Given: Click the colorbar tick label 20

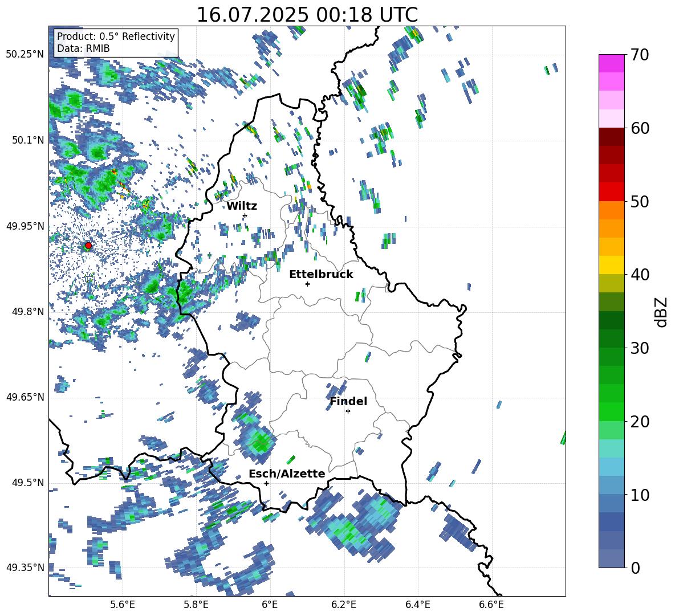Looking at the screenshot, I should 640,421.
